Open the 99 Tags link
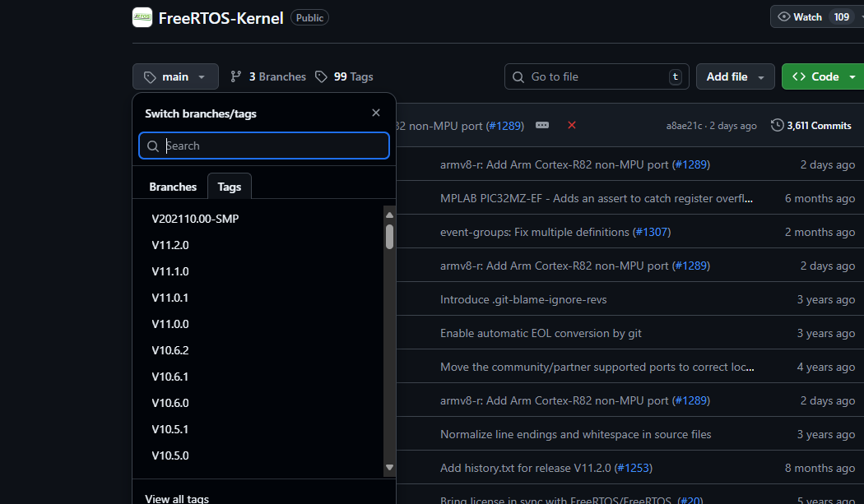Screen dimensions: 864x504 (345, 76)
